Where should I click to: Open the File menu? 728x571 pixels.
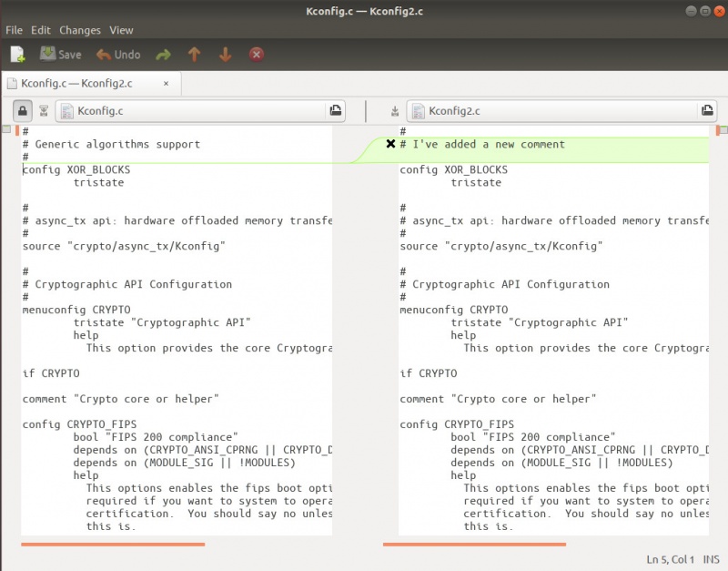[x=14, y=30]
